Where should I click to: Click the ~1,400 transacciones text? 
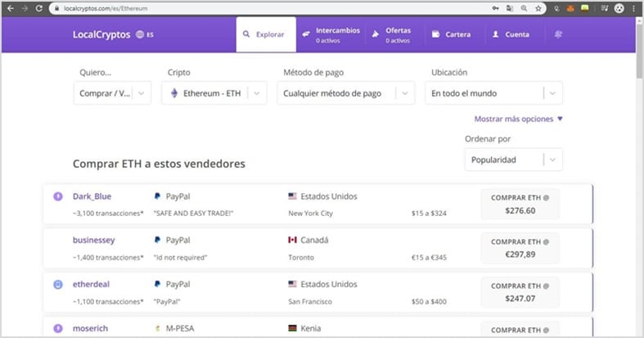tap(108, 258)
